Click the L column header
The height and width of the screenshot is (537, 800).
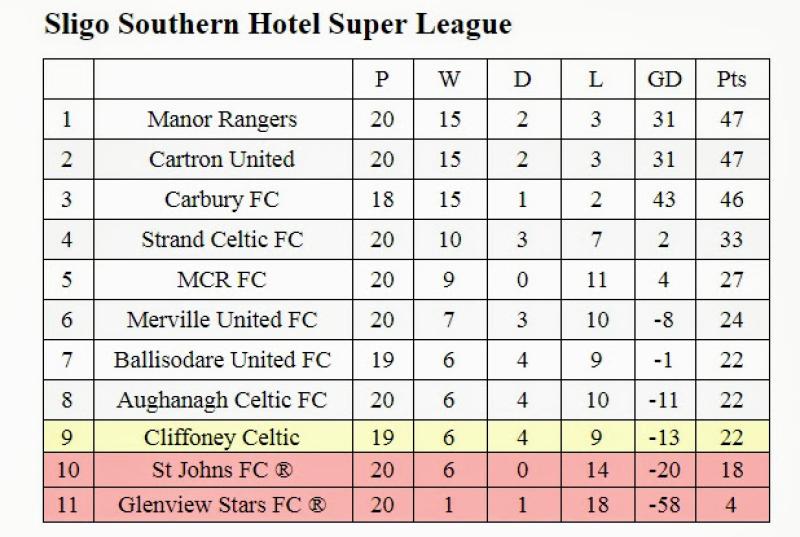596,80
